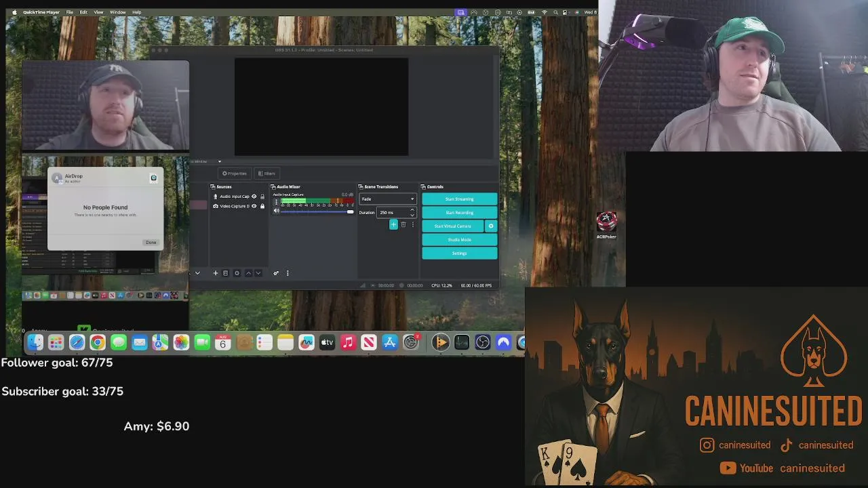
Task: Open Apple TV app in the Dock
Action: [327, 343]
